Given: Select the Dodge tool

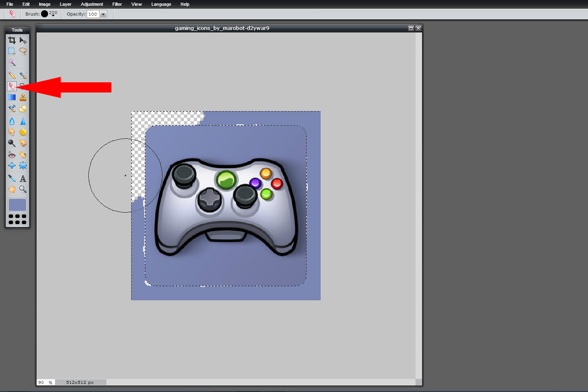Looking at the screenshot, I should [12, 143].
